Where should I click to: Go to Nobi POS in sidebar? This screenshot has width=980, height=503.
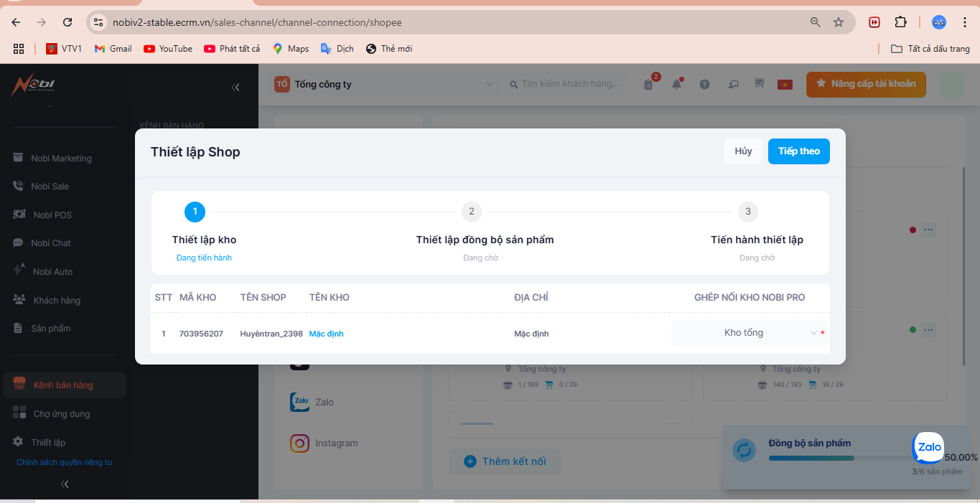52,215
